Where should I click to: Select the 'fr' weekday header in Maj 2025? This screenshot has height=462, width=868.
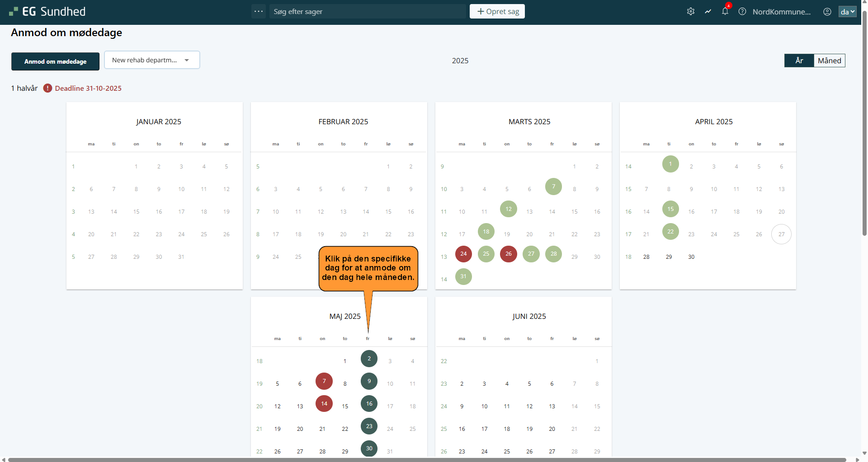pyautogui.click(x=368, y=339)
